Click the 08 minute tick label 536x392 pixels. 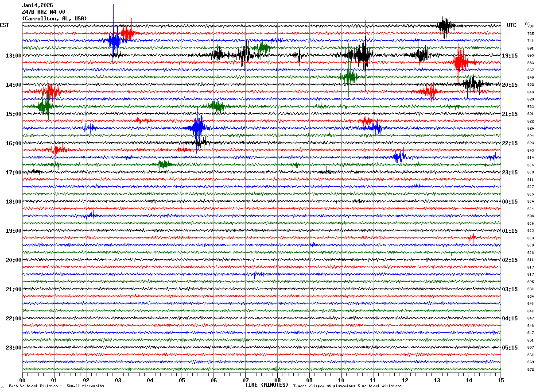click(277, 380)
